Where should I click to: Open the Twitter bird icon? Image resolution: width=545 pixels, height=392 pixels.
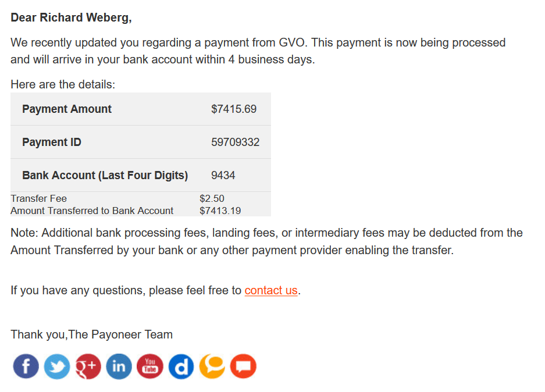[56, 366]
